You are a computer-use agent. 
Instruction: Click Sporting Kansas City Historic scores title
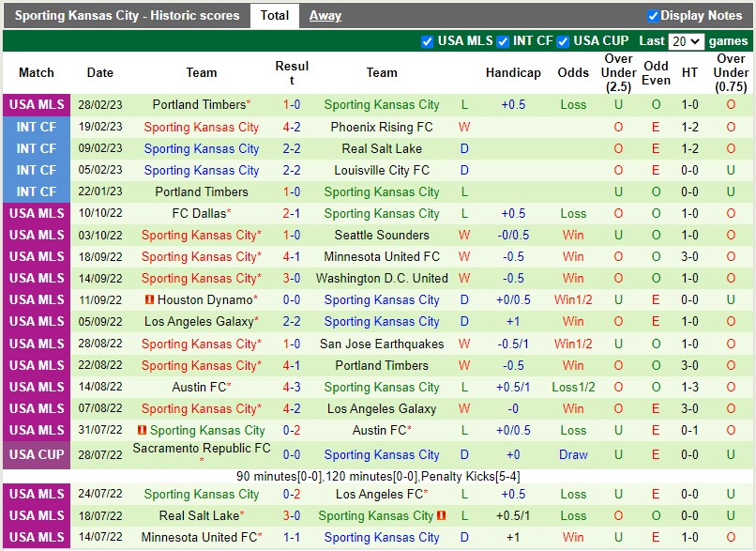pos(127,15)
